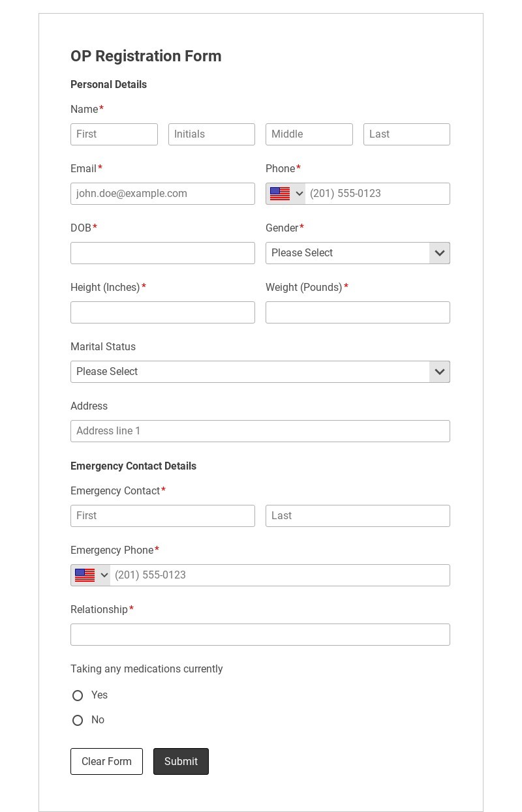
Task: Click the Initials input field
Action: click(x=211, y=134)
